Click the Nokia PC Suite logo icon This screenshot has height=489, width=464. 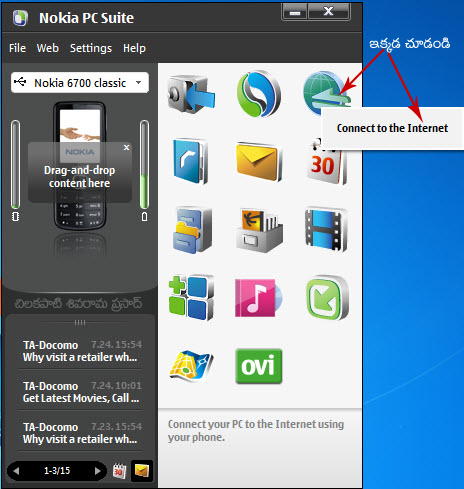(x=20, y=18)
